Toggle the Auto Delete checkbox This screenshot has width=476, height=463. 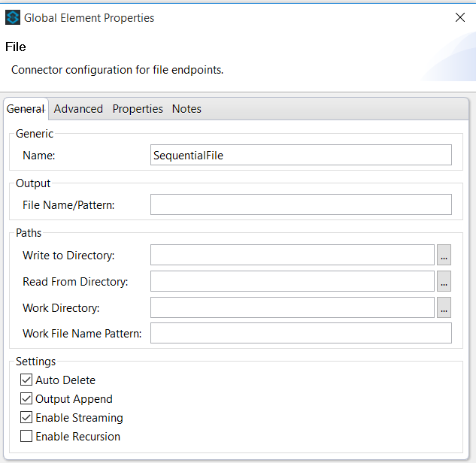pyautogui.click(x=26, y=380)
